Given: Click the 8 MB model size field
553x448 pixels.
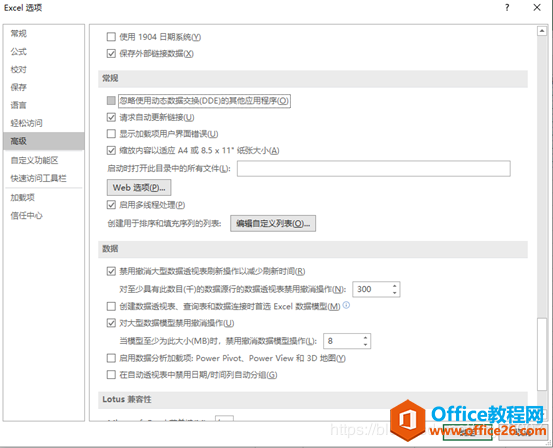Looking at the screenshot, I should [343, 341].
